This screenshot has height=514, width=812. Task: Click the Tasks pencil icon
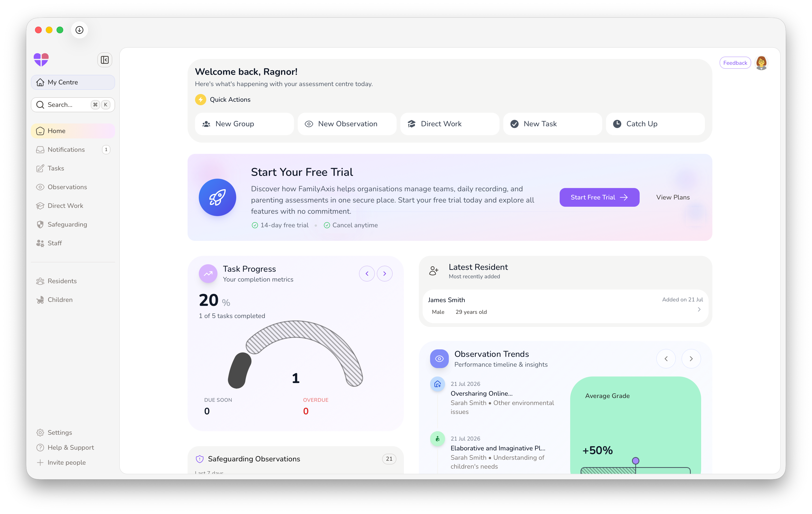click(40, 168)
